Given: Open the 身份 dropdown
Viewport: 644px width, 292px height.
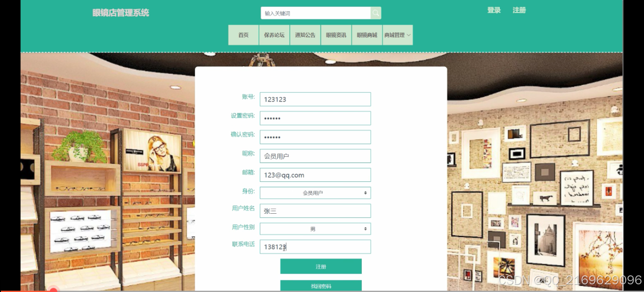Looking at the screenshot, I should click(315, 193).
